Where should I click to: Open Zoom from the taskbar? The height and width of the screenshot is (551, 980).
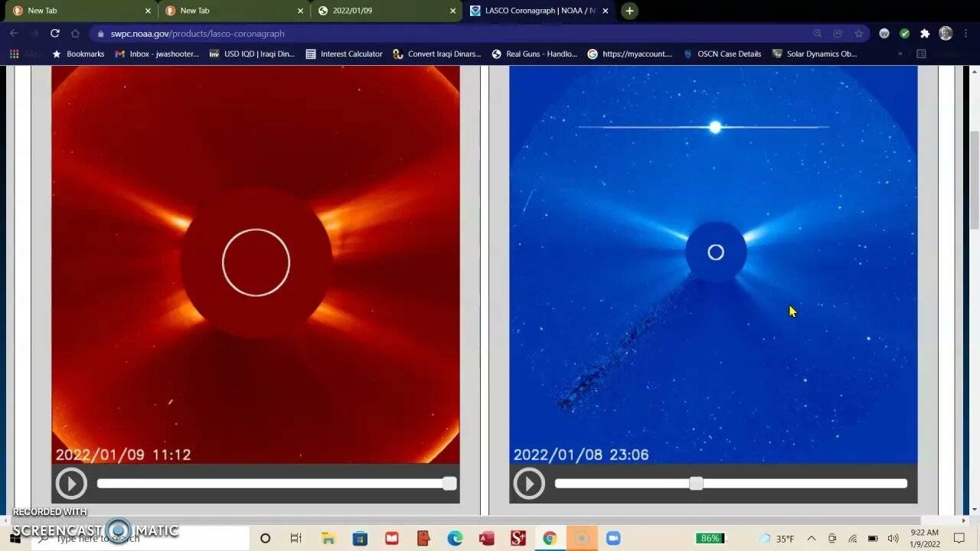tap(612, 539)
